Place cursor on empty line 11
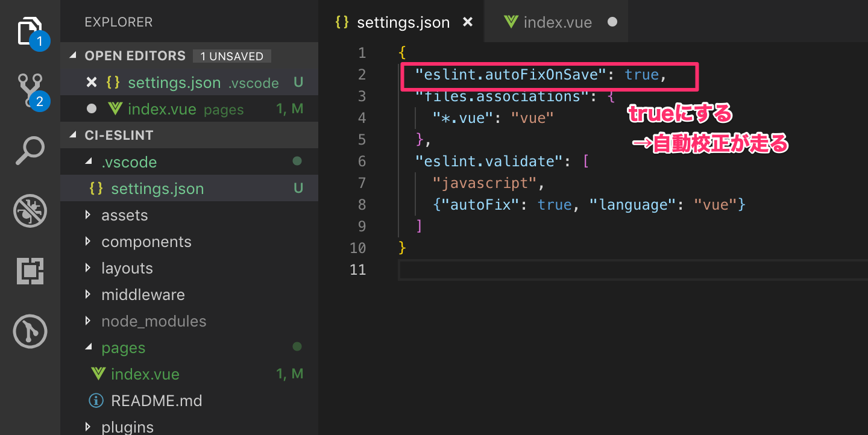Image resolution: width=868 pixels, height=435 pixels. 633,269
